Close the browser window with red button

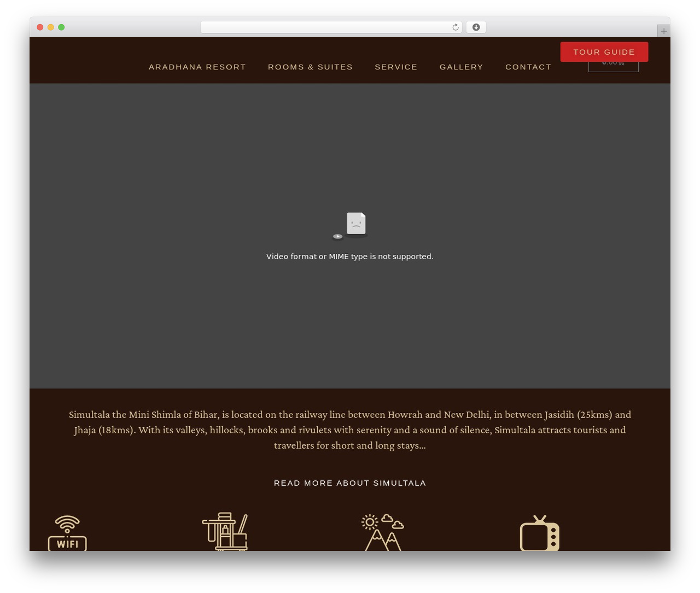coord(40,27)
